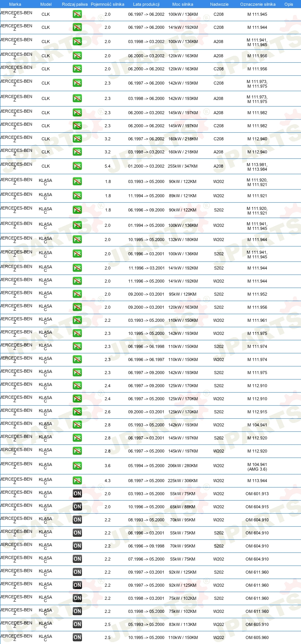Click petrol icon for CLK 2.3 A208 142kW row
Screen dimensions: 301x644
click(77, 99)
